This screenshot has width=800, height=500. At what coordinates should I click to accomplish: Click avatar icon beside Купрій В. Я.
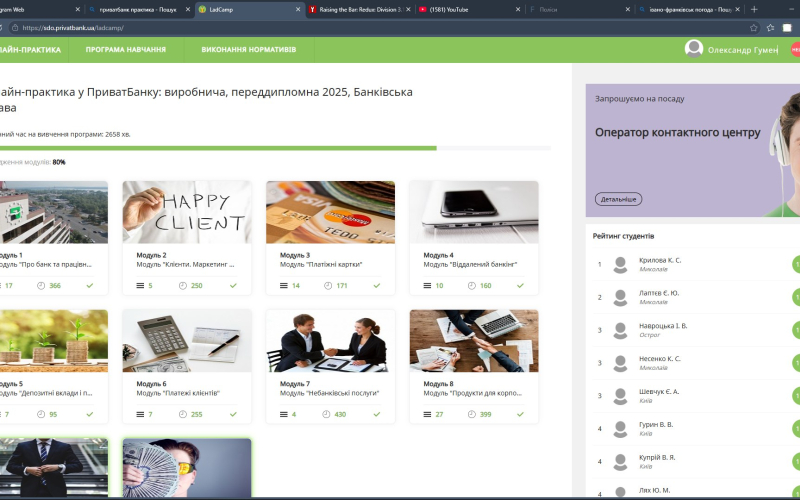click(620, 461)
